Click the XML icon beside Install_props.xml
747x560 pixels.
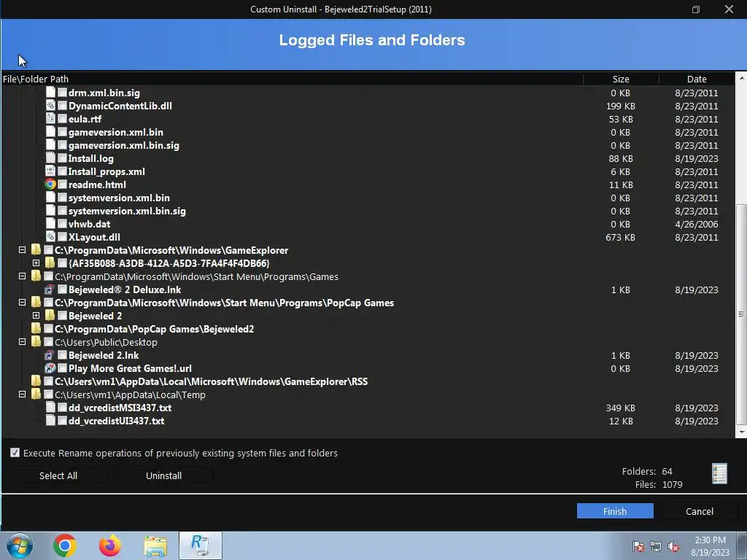(50, 171)
